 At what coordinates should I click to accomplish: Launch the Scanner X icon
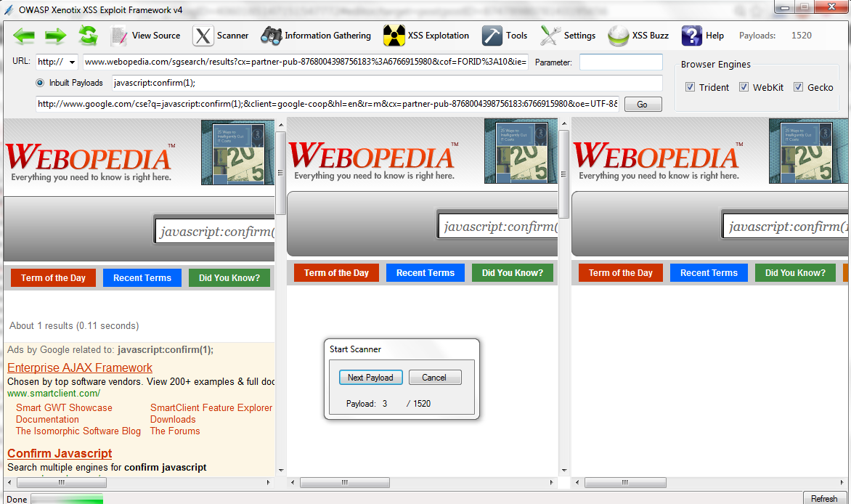click(x=203, y=36)
